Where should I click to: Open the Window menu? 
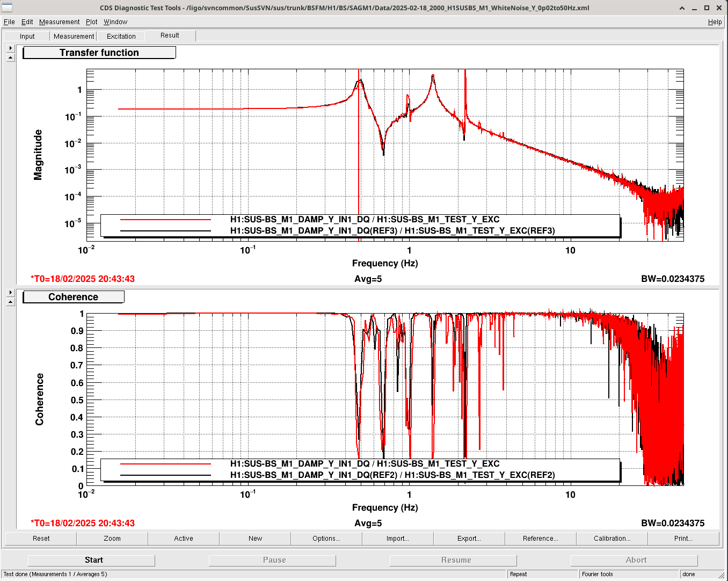pos(115,22)
